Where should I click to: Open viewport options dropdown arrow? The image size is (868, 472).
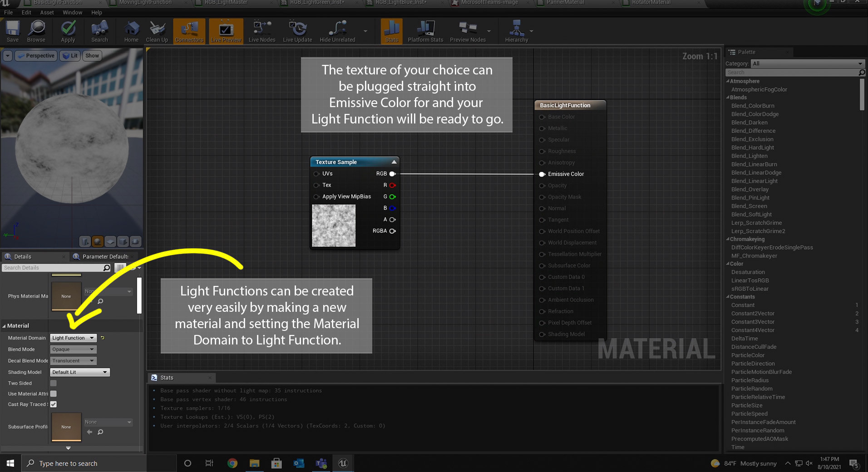pos(8,56)
